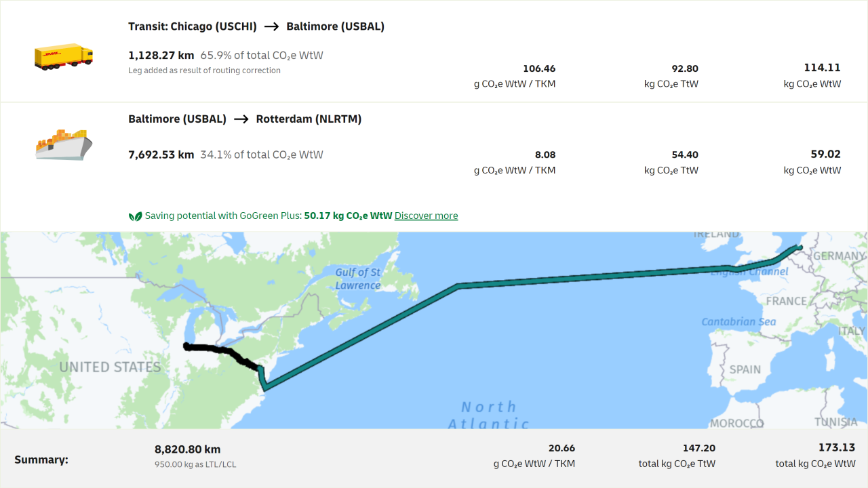868x488 pixels.
Task: Select the Baltimore (USBAL) to Rotterdam heading
Action: pos(244,119)
